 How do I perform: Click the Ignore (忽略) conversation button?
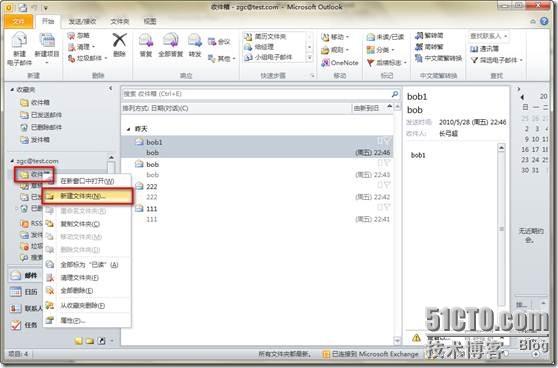79,36
